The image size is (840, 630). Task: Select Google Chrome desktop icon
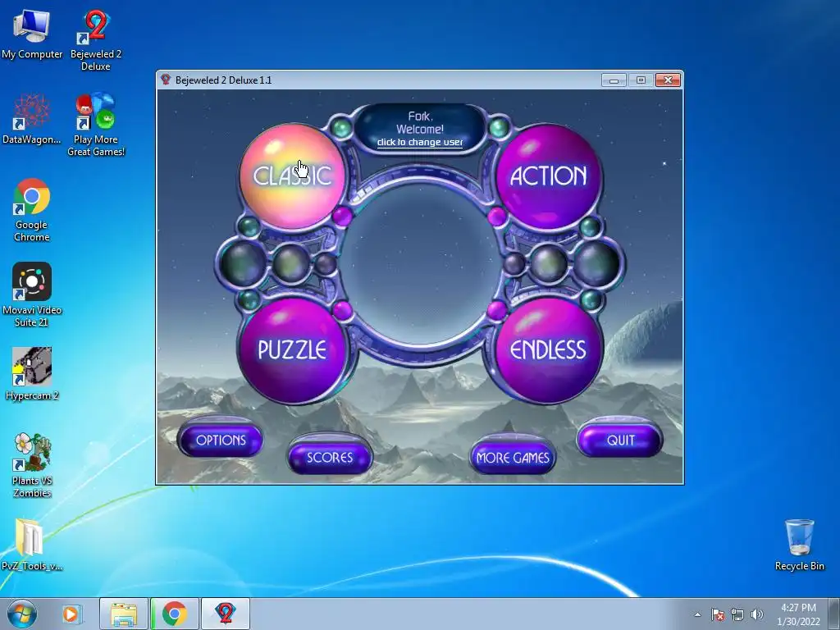(x=32, y=211)
